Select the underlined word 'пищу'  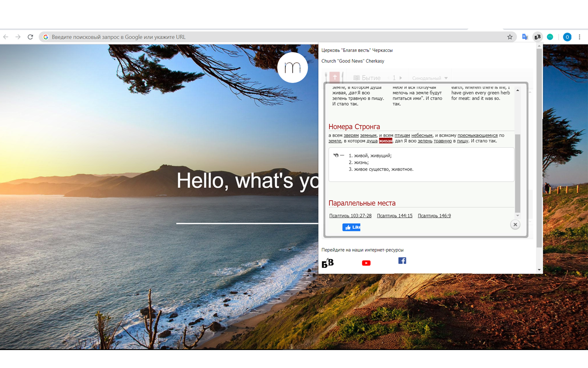pyautogui.click(x=463, y=141)
